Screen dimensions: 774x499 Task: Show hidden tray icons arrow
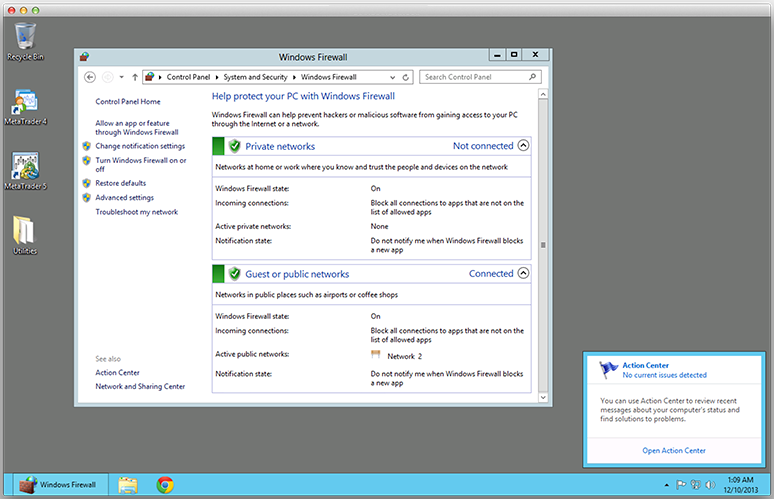click(667, 485)
